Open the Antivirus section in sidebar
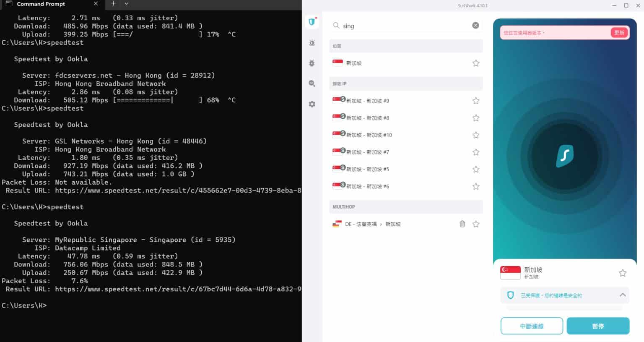 click(x=312, y=63)
